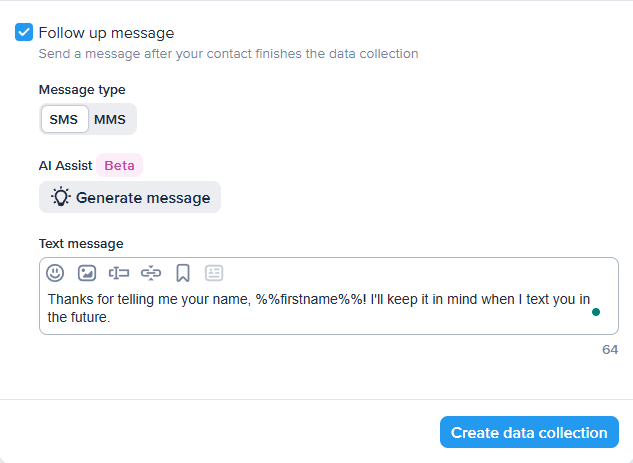Click the insert link icon
Screen dimensions: 633x463
click(151, 272)
